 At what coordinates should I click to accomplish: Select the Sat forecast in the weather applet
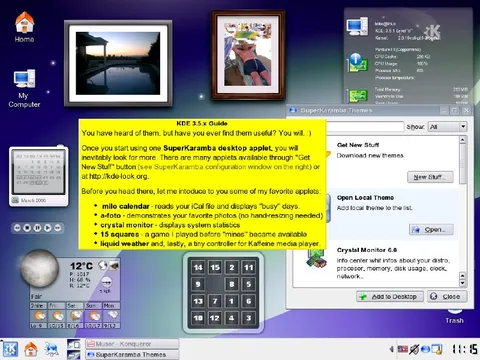75,315
